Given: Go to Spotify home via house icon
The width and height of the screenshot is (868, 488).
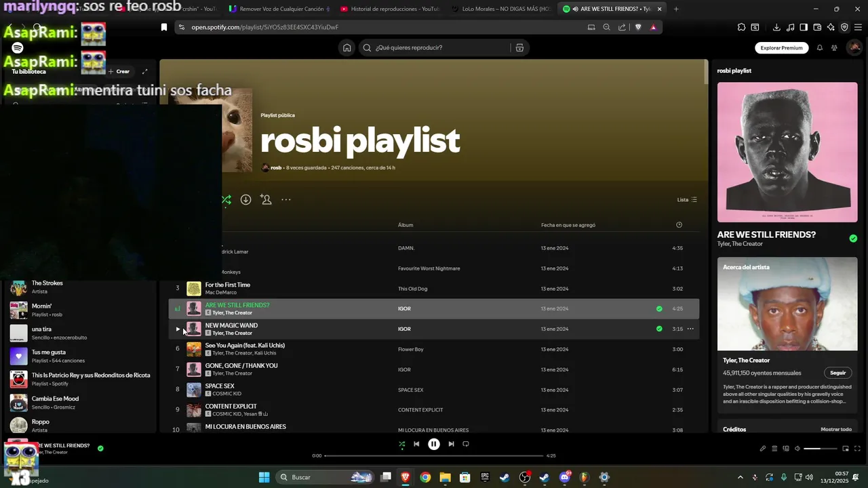Looking at the screenshot, I should pos(347,47).
